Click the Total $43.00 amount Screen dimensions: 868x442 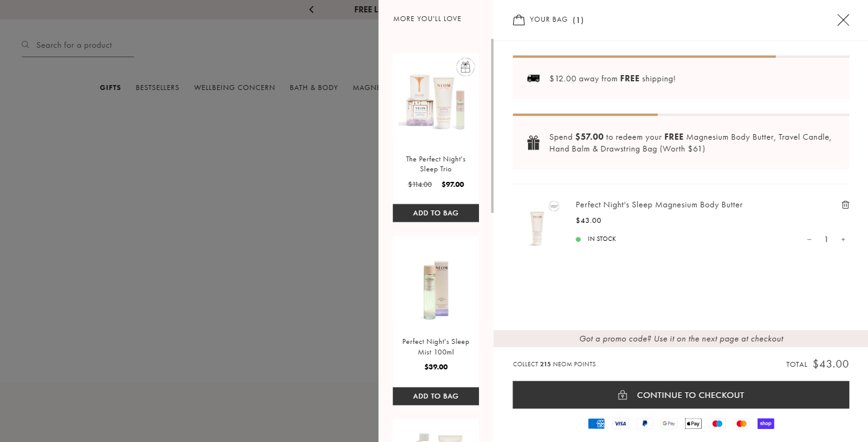point(831,364)
